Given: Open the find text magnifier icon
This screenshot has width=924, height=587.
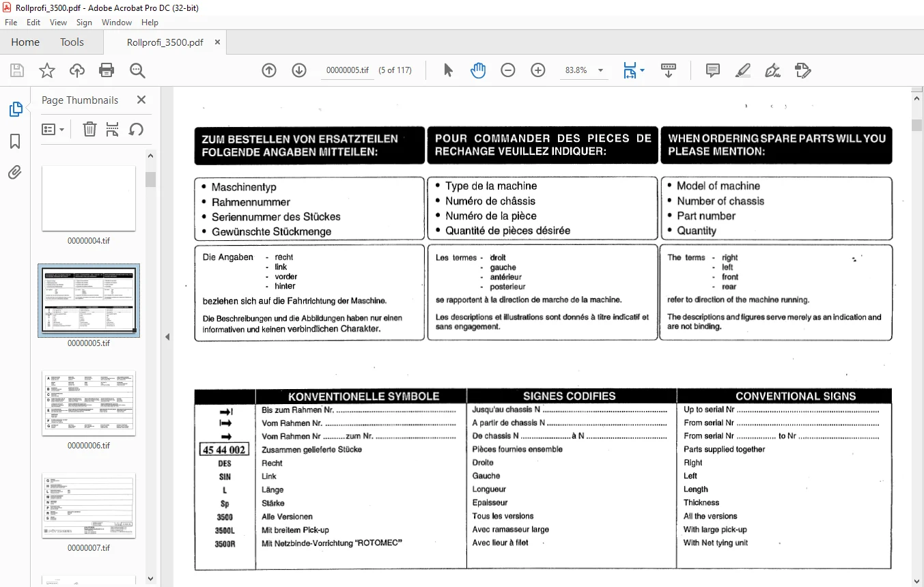Looking at the screenshot, I should (x=137, y=70).
